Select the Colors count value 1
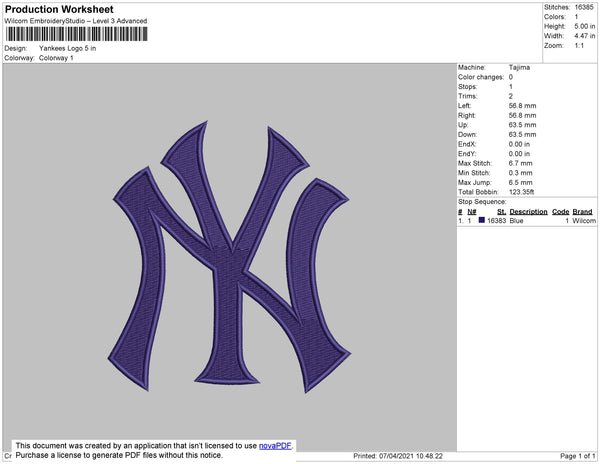600x464 pixels. (x=576, y=17)
